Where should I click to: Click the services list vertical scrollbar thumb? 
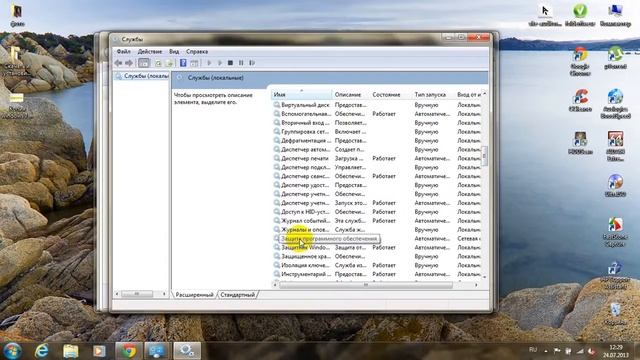tap(484, 156)
